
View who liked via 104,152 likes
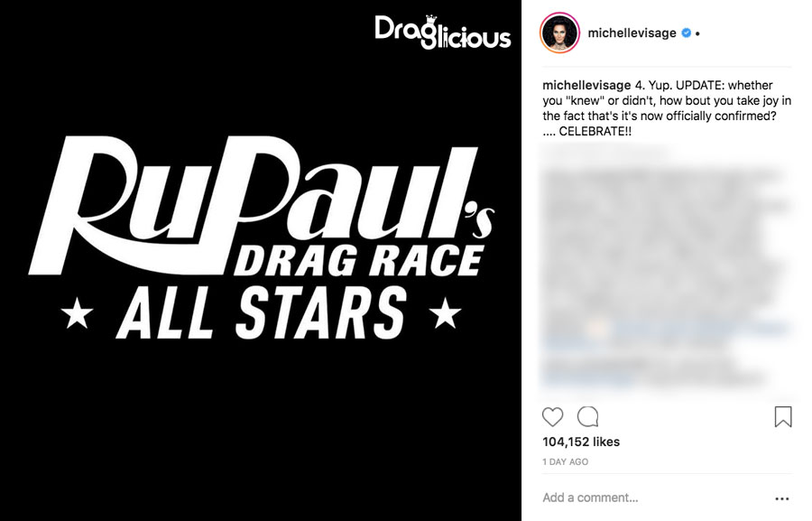(581, 442)
